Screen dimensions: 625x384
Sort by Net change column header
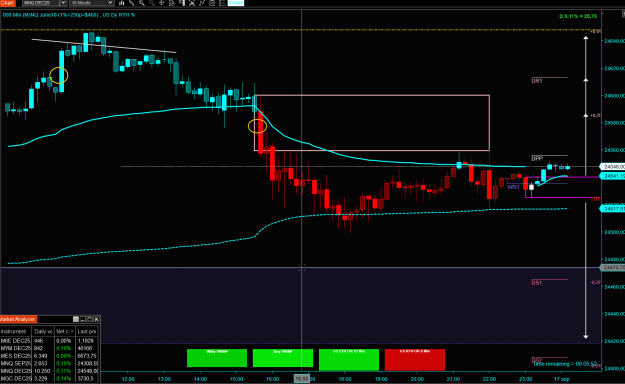(65, 331)
